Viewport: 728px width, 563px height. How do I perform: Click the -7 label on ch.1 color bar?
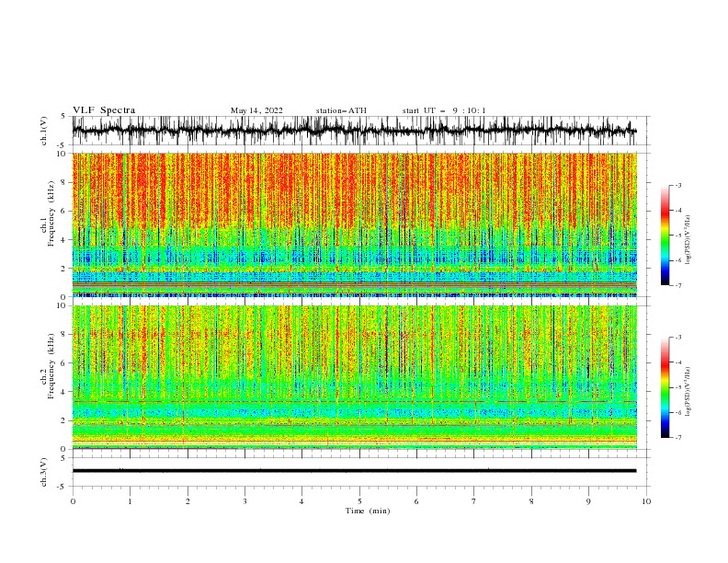678,285
